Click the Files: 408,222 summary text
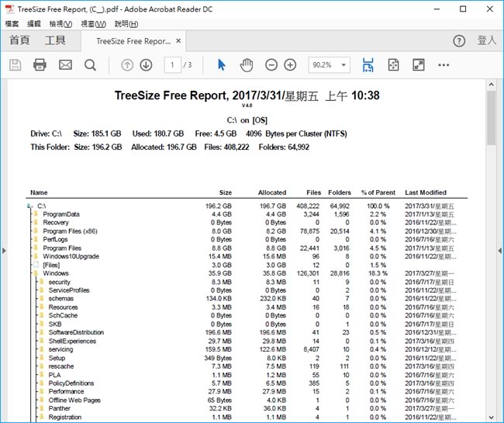504x423 pixels. tap(226, 147)
